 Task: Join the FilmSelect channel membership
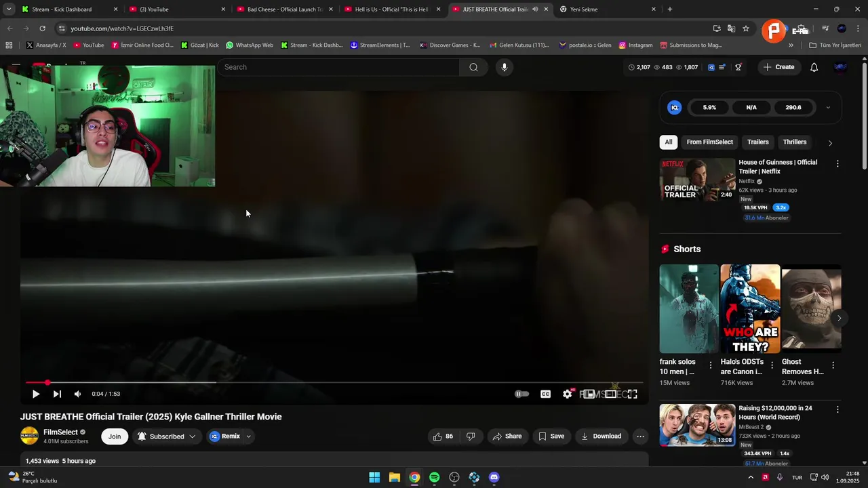(x=115, y=436)
